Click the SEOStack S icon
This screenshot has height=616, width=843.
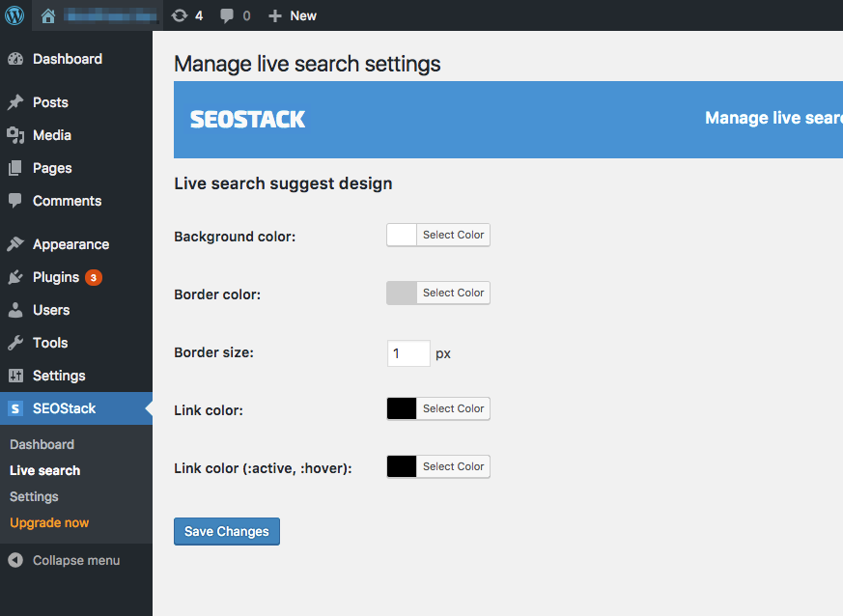(x=15, y=408)
